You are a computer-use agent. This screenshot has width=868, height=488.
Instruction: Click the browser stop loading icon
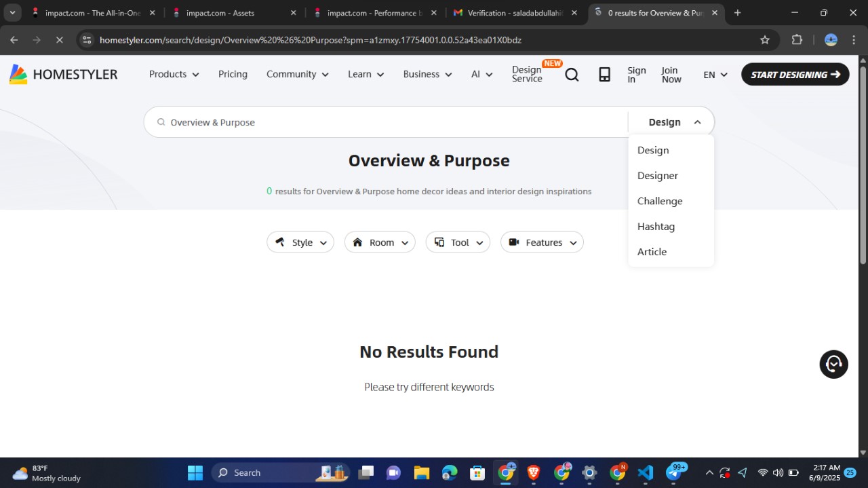click(x=59, y=40)
